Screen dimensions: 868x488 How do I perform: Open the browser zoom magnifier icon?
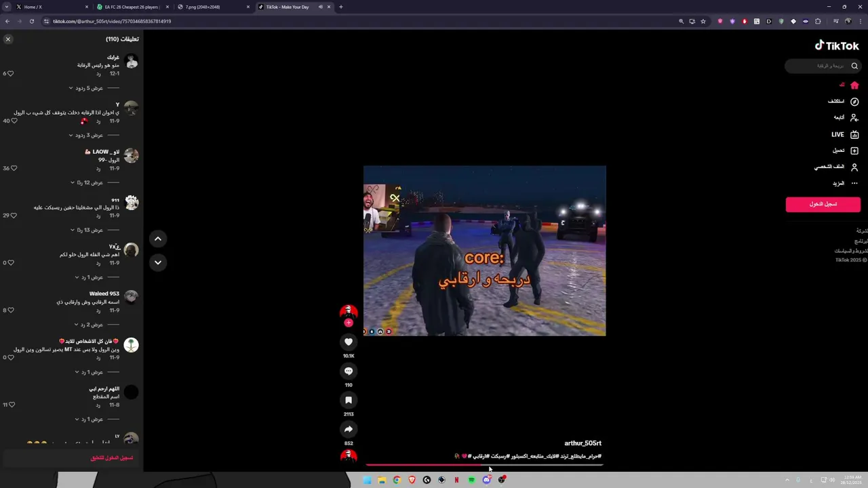click(x=681, y=21)
